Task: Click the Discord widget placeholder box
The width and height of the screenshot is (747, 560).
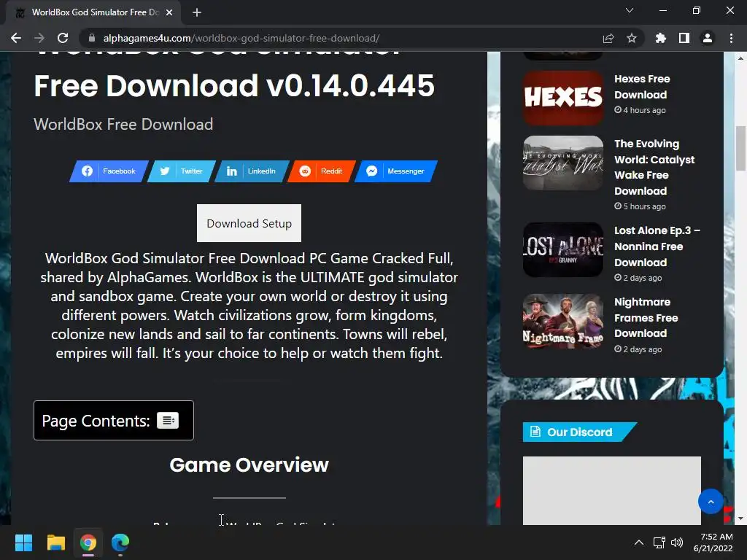Action: pos(612,491)
